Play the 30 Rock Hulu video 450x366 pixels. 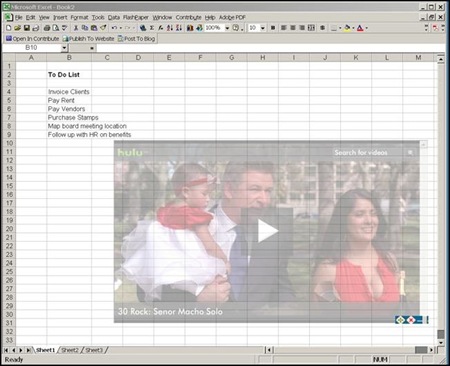point(267,231)
